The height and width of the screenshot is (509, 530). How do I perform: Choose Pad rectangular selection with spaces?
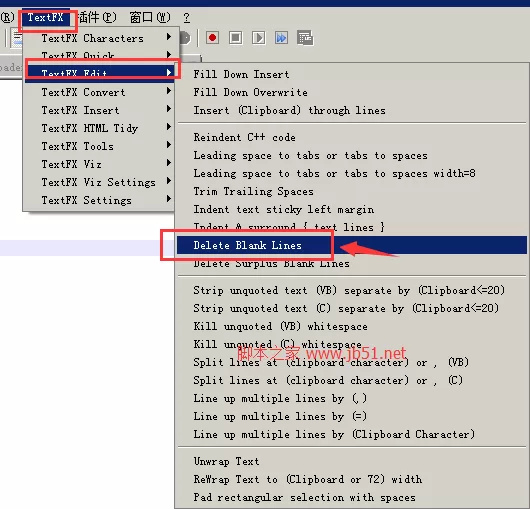click(x=352, y=497)
